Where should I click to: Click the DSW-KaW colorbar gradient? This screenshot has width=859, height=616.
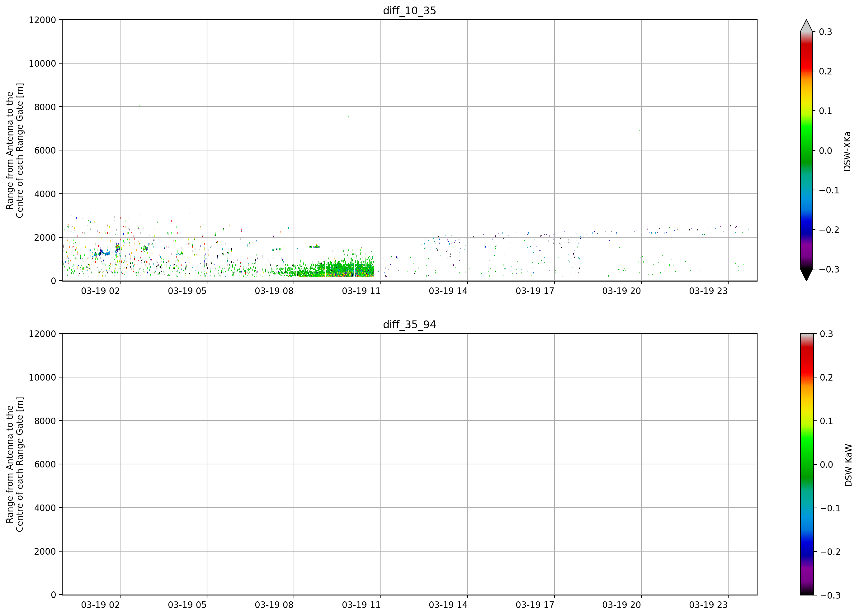[x=806, y=464]
